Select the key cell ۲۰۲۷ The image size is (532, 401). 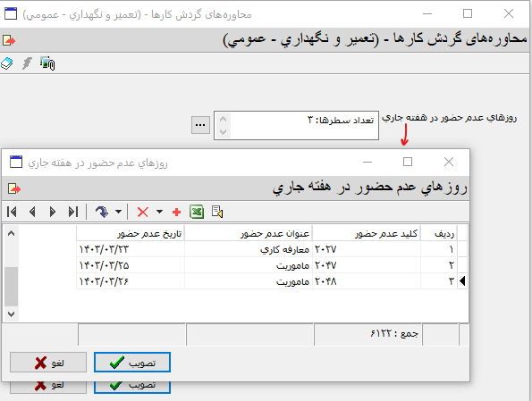(x=367, y=249)
